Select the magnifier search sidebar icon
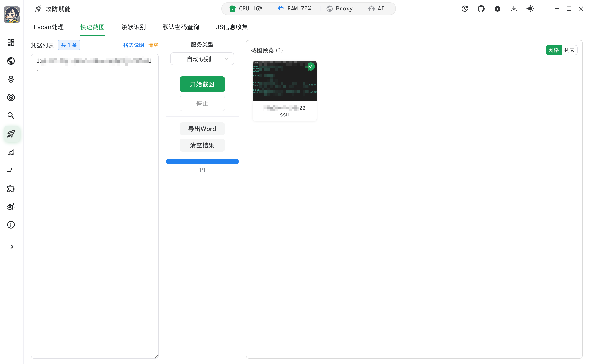The width and height of the screenshot is (590, 364). (11, 116)
